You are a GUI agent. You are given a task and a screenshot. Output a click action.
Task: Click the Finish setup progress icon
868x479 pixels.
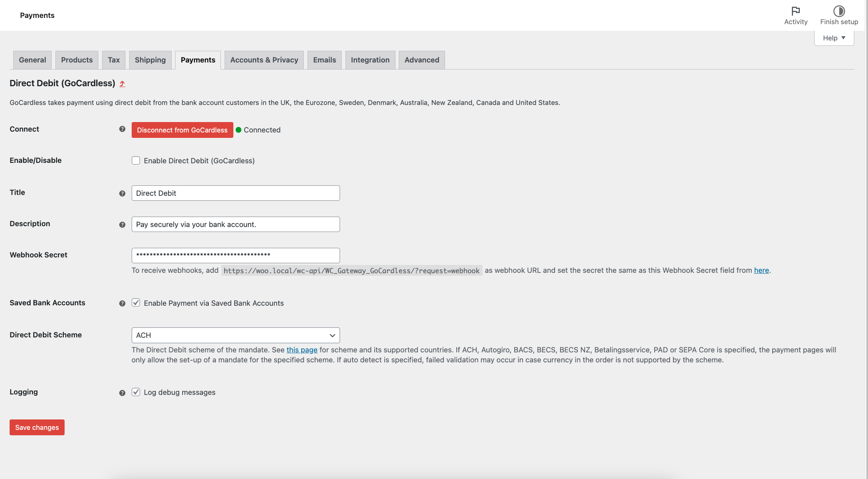click(x=839, y=11)
